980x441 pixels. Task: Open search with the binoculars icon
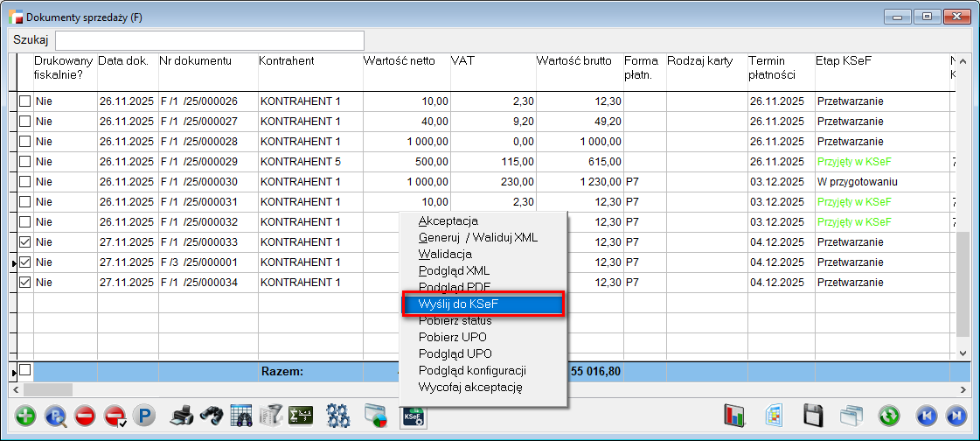point(211,416)
